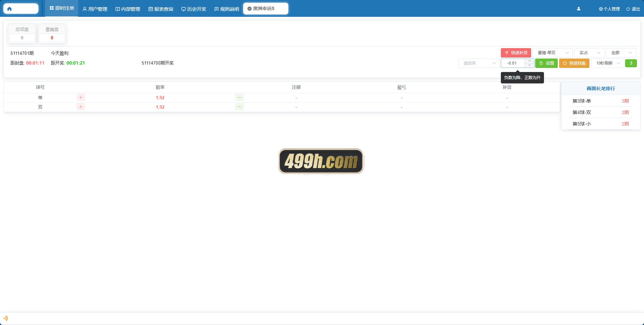The image size is (644, 325).
Task: Click the home icon button
Action: (x=9, y=9)
